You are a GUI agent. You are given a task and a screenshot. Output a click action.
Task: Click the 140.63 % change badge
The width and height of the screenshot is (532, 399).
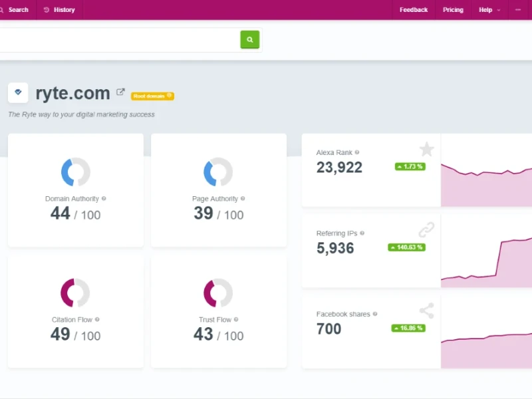tap(406, 247)
